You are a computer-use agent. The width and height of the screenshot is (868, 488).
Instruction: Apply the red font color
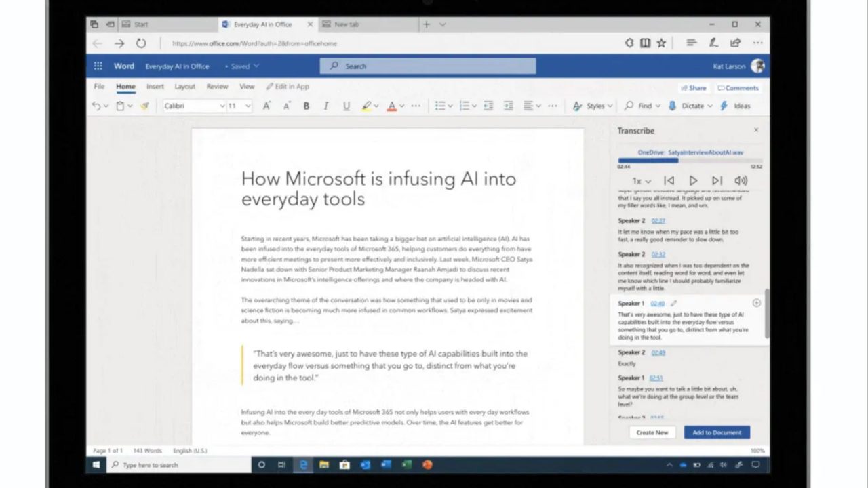[x=391, y=106]
